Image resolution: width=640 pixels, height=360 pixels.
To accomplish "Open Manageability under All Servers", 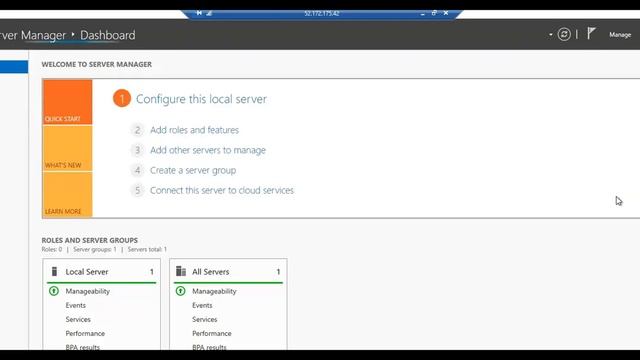I will click(x=214, y=291).
